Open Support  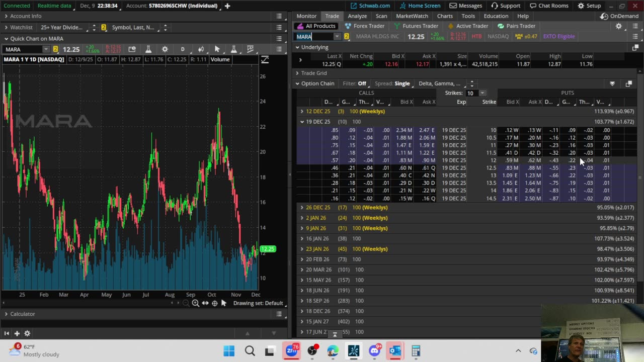click(506, 6)
